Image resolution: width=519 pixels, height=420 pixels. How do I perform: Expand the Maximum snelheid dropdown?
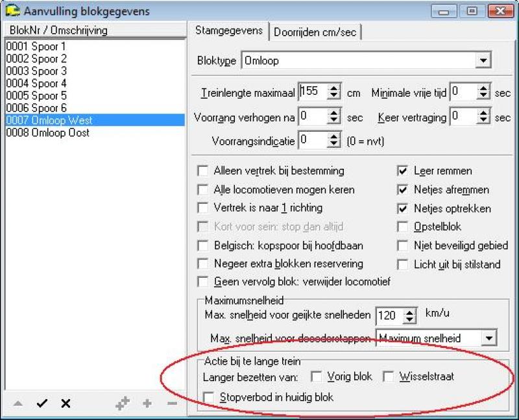click(x=488, y=338)
